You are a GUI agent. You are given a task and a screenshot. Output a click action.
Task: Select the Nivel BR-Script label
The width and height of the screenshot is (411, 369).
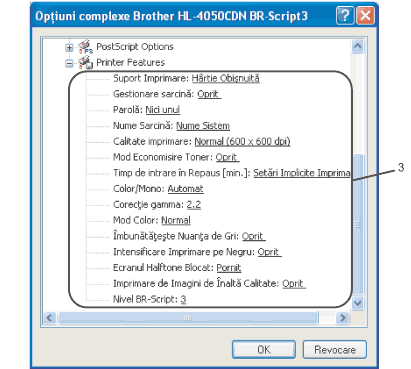(145, 299)
